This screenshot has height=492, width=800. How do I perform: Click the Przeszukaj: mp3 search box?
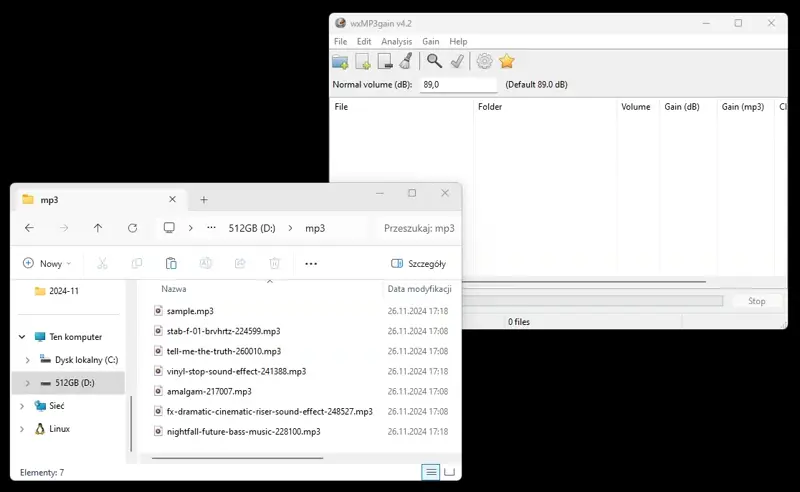pyautogui.click(x=419, y=228)
